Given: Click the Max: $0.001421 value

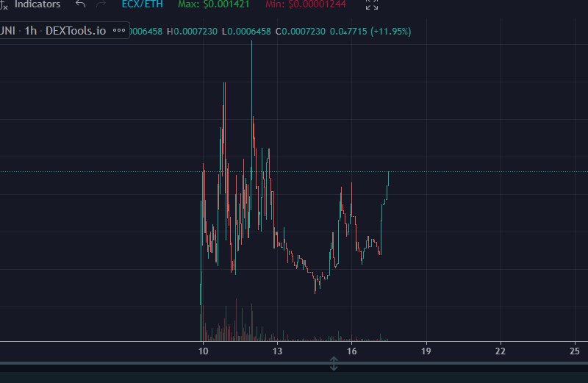Looking at the screenshot, I should [x=213, y=4].
